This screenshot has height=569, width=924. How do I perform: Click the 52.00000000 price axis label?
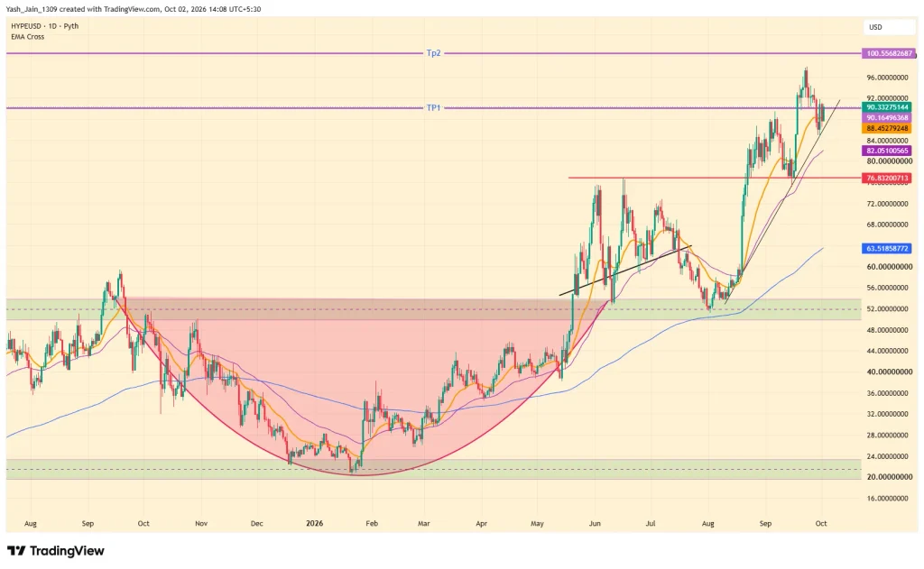click(887, 308)
